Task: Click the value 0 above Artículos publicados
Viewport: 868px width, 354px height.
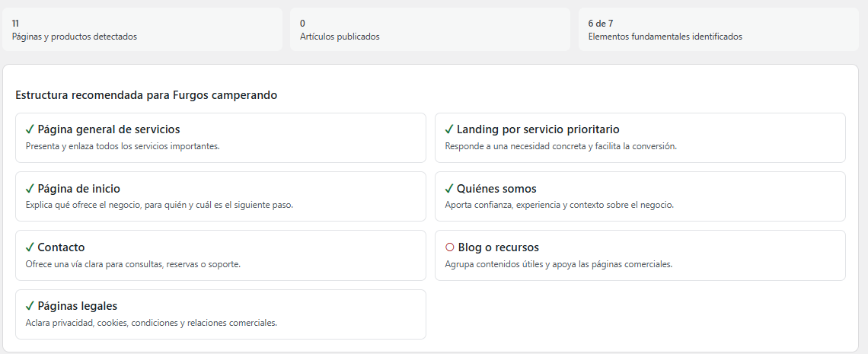Action: click(x=303, y=24)
